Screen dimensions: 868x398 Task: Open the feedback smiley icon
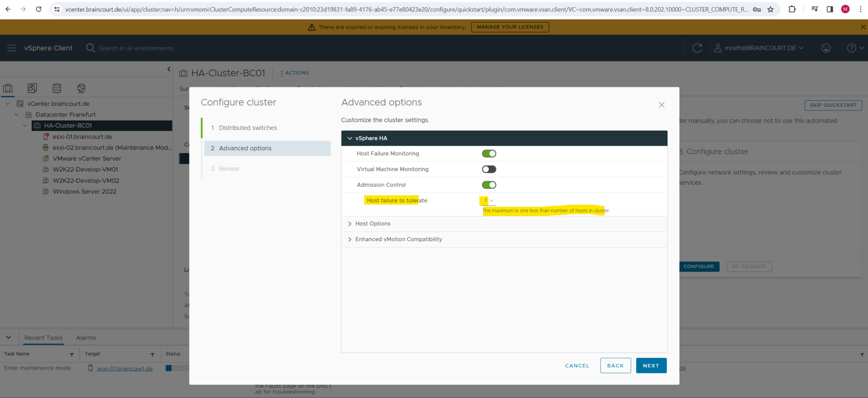click(826, 48)
